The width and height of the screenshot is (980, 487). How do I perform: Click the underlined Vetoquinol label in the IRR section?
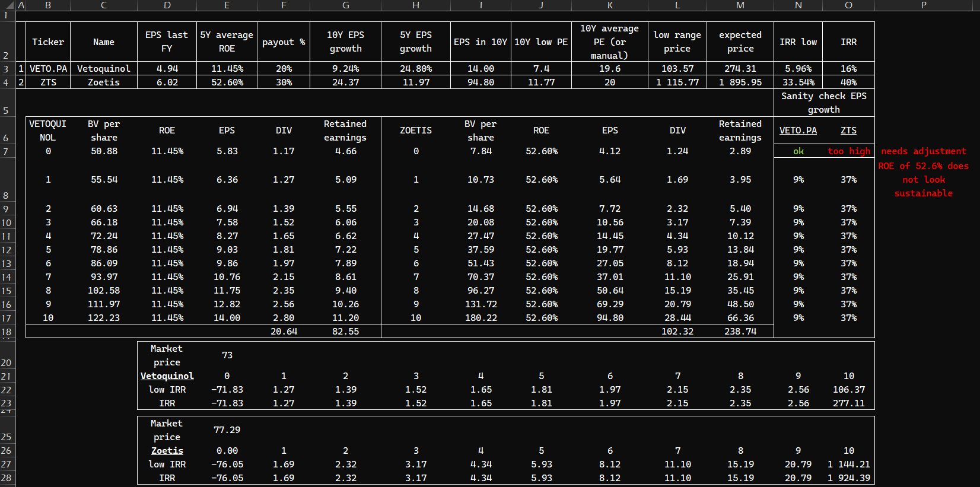click(x=167, y=376)
